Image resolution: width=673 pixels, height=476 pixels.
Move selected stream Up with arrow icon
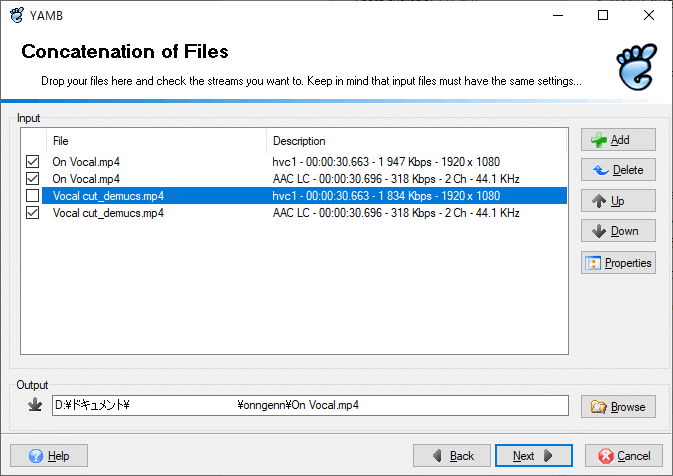coord(599,201)
